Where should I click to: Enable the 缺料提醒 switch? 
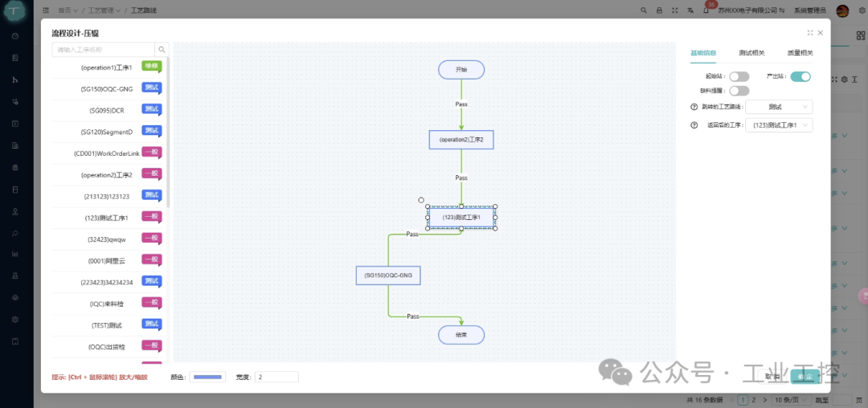739,90
